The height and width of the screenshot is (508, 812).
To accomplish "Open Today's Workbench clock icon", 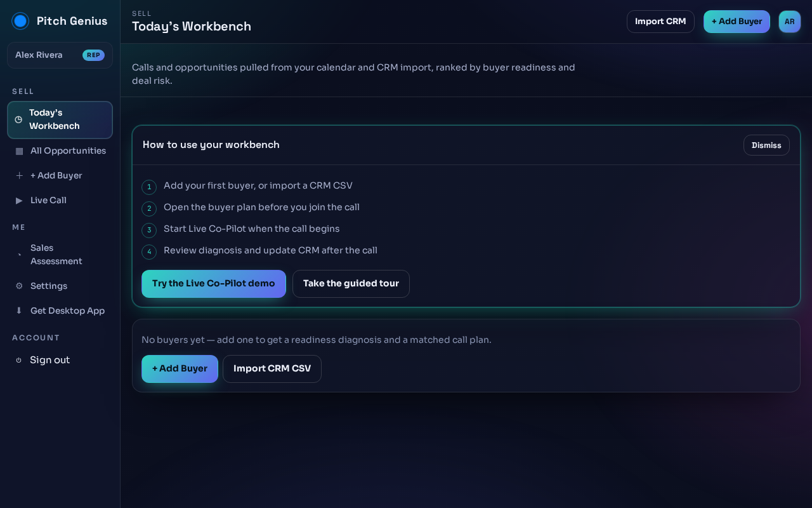I will tap(18, 119).
